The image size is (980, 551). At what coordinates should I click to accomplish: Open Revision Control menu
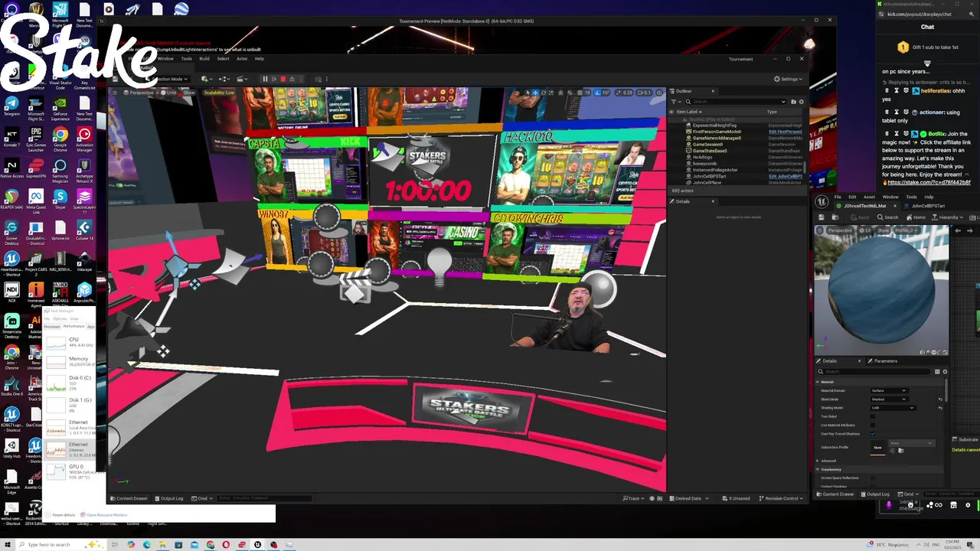click(782, 498)
